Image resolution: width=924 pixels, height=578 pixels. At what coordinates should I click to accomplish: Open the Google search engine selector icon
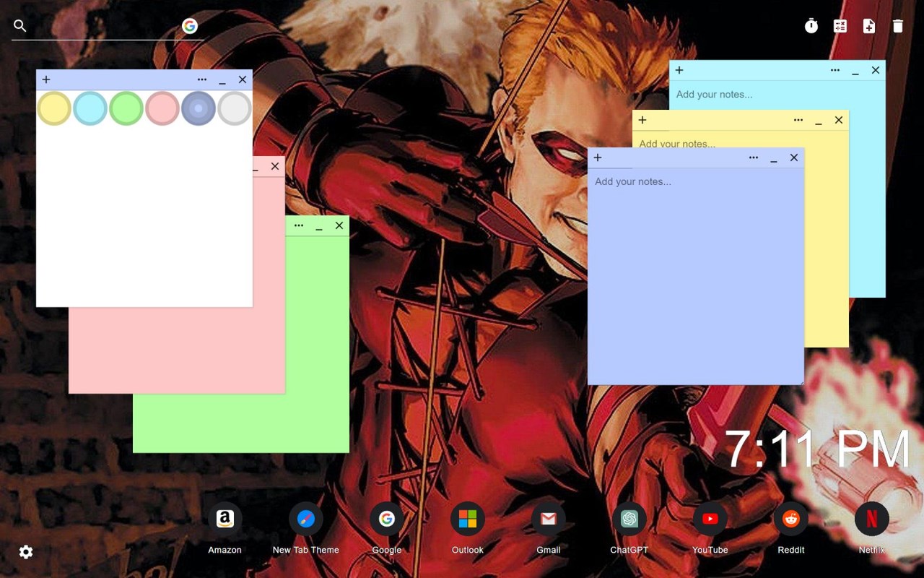coord(190,26)
